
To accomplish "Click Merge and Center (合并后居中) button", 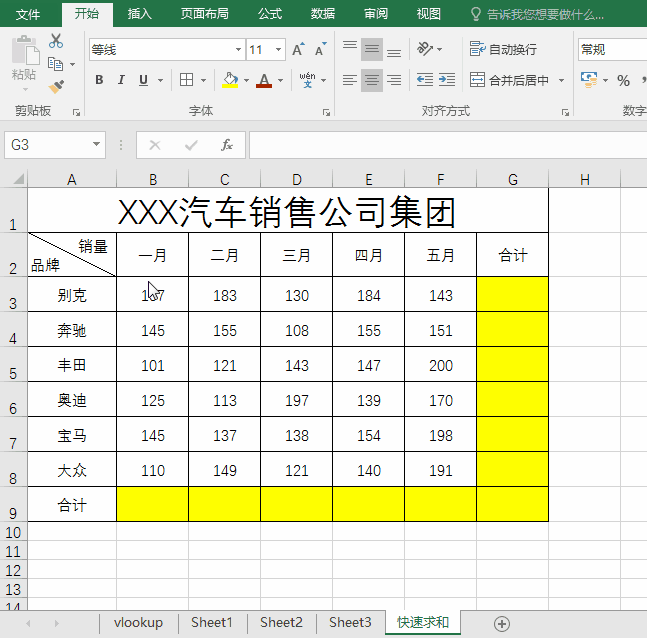I will (x=510, y=80).
